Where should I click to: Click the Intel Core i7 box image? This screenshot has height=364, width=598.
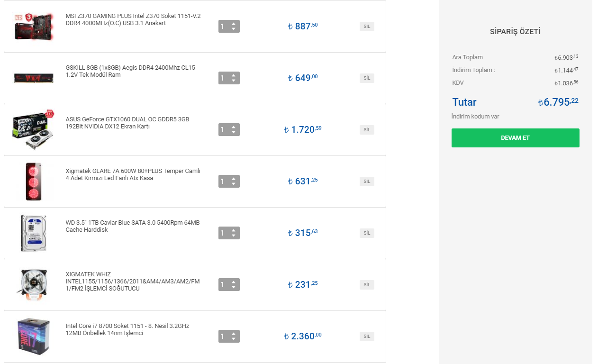pyautogui.click(x=33, y=337)
